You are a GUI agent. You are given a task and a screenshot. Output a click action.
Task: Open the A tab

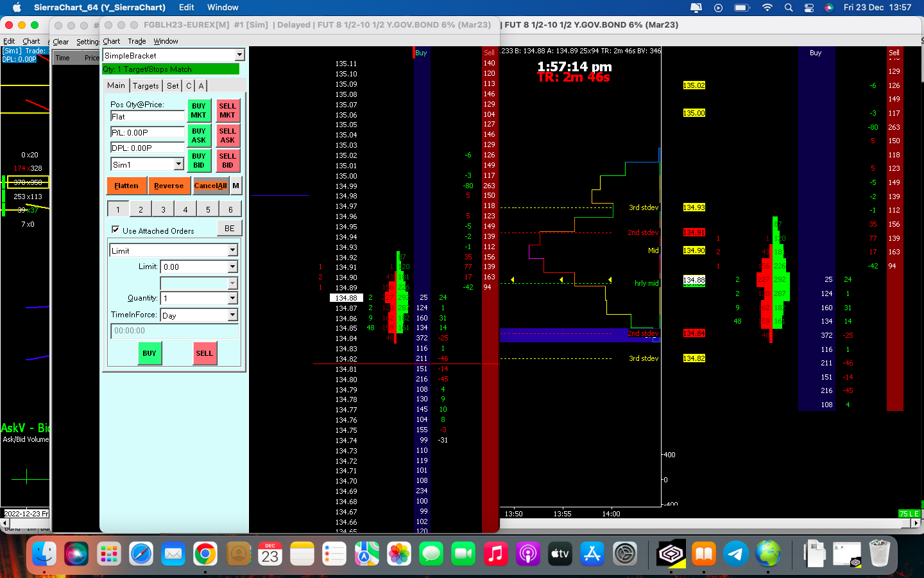click(x=201, y=86)
